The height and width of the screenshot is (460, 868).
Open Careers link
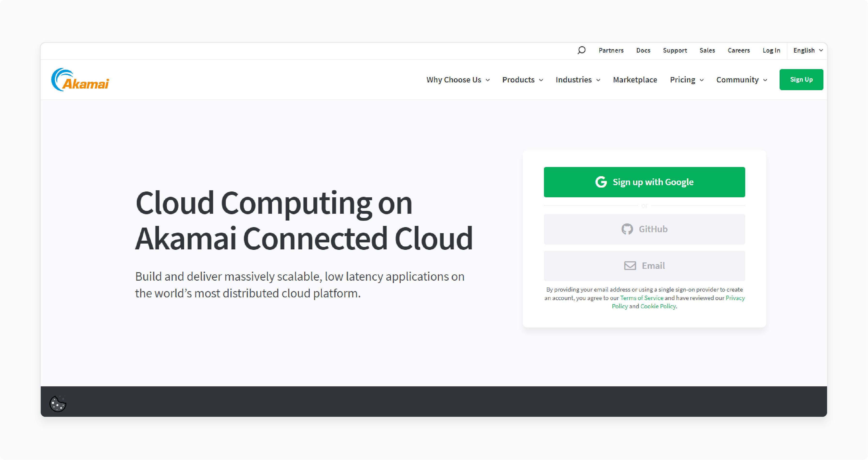[x=739, y=50]
